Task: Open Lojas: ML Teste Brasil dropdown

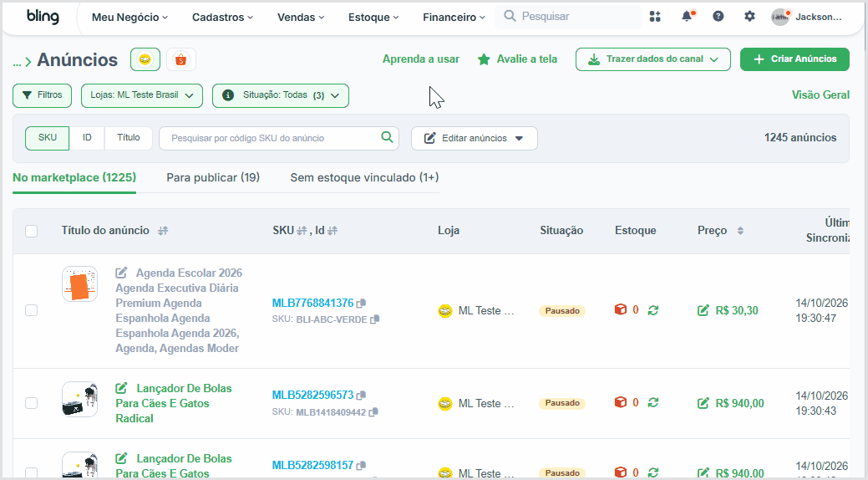Action: (142, 95)
